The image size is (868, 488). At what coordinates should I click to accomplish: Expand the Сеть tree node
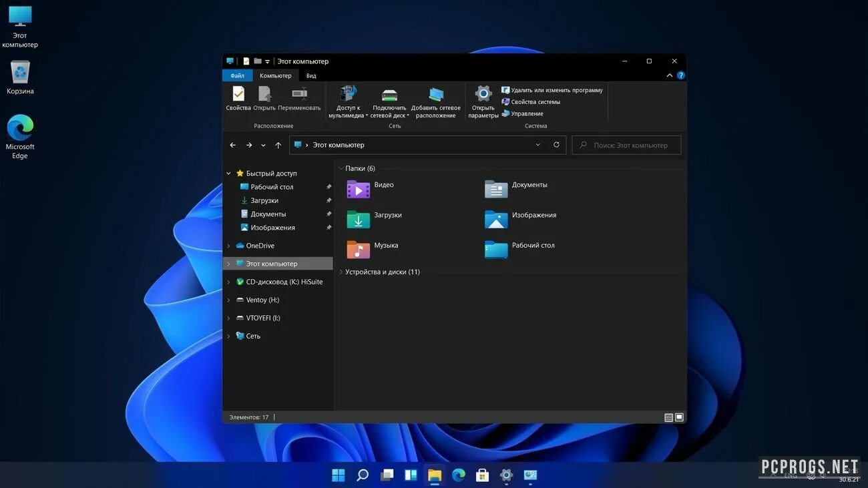229,336
